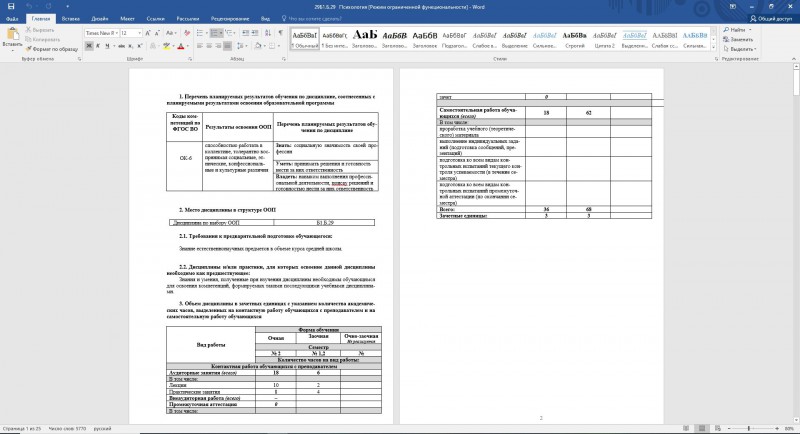The width and height of the screenshot is (800, 434).
Task: Open the bullet list dropdown
Action: pos(206,33)
